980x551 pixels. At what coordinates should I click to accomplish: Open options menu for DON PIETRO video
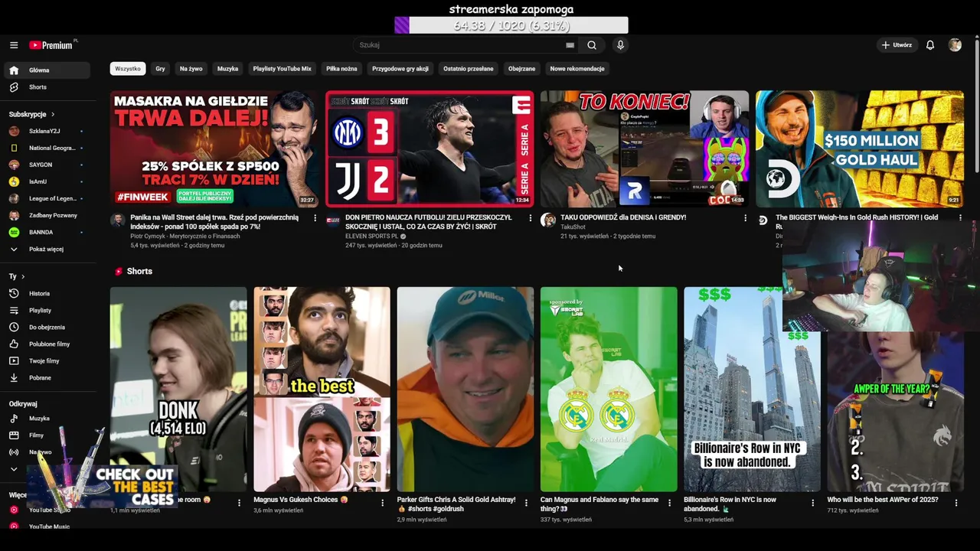point(530,218)
